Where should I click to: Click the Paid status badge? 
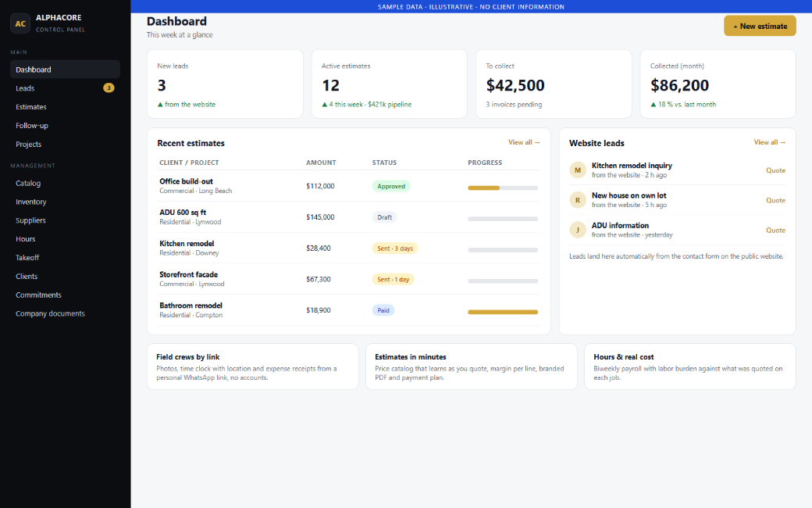[383, 310]
